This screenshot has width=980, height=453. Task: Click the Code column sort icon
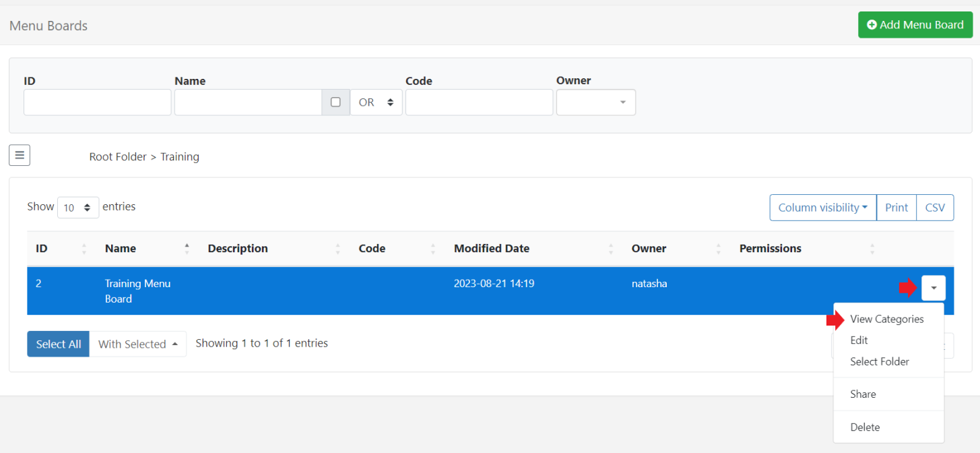(432, 249)
